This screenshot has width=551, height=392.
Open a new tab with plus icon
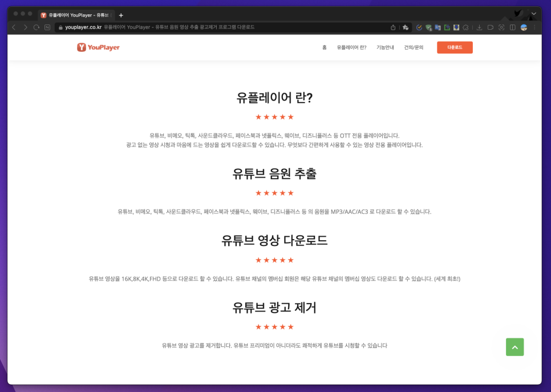coord(121,15)
